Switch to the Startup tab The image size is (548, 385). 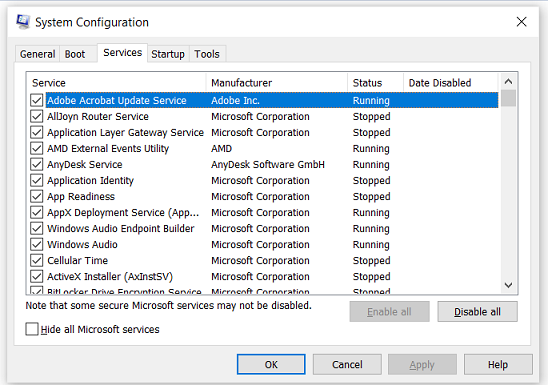click(168, 54)
